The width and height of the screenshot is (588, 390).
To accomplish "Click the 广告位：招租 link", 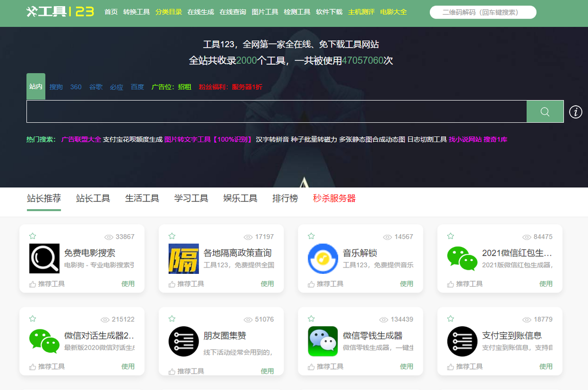I will coord(171,87).
